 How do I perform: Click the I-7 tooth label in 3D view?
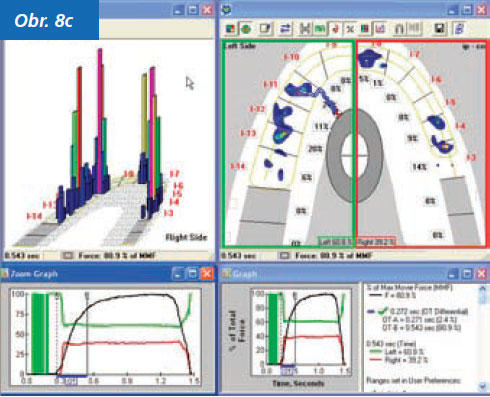pyautogui.click(x=175, y=174)
